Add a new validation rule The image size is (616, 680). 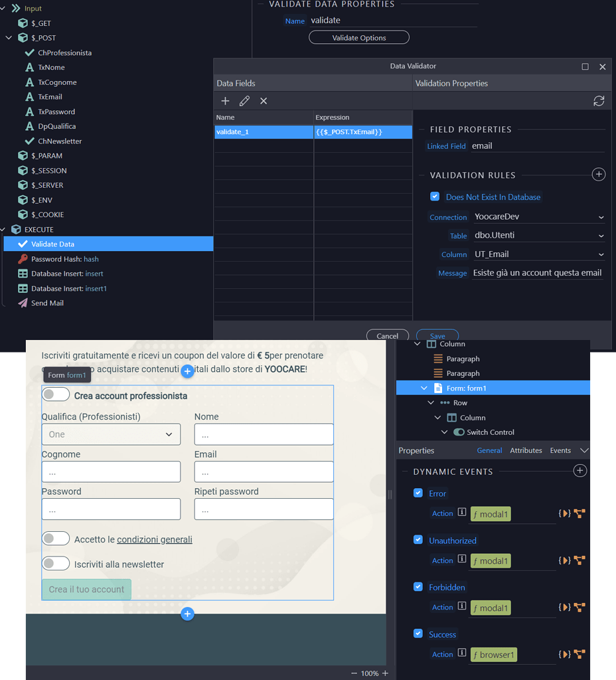pos(598,175)
